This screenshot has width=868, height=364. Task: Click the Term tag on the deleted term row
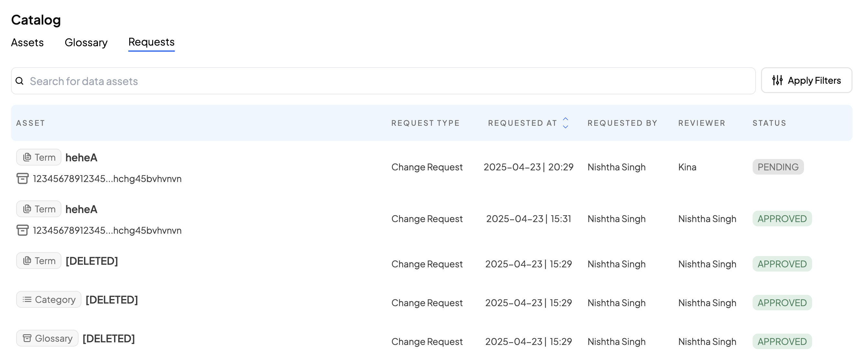(x=39, y=261)
